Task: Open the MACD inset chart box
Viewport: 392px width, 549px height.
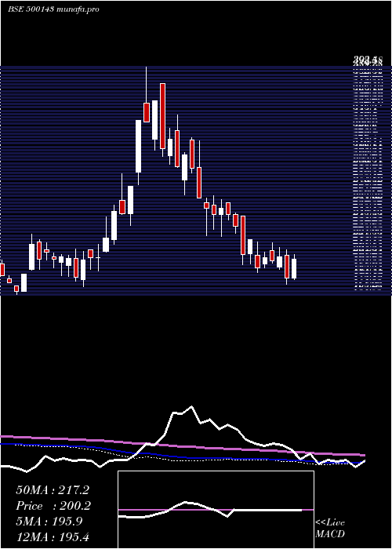Action: [216, 510]
